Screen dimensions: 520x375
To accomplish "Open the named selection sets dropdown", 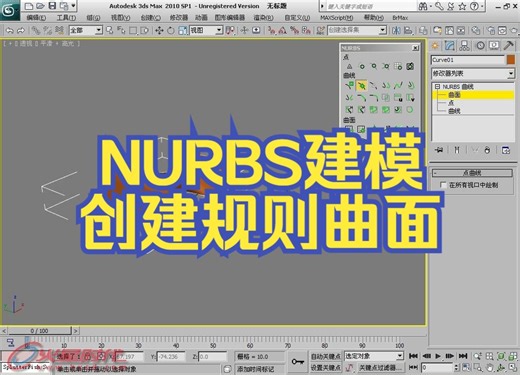I will (357, 30).
